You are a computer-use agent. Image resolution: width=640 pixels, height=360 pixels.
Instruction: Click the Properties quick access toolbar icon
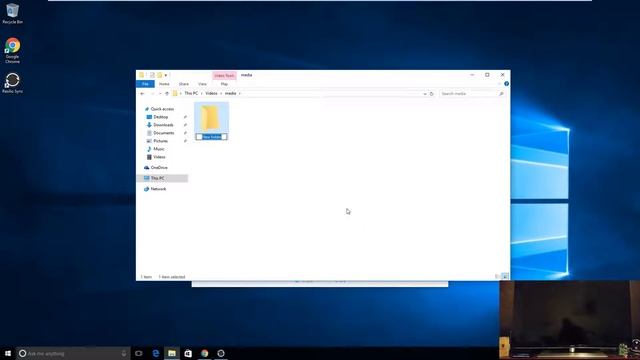(x=152, y=75)
